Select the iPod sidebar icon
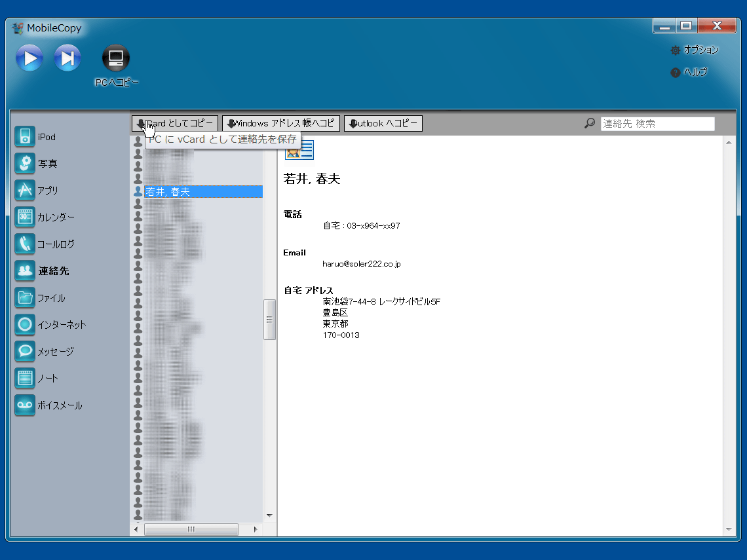Viewport: 747px width, 560px height. [25, 136]
